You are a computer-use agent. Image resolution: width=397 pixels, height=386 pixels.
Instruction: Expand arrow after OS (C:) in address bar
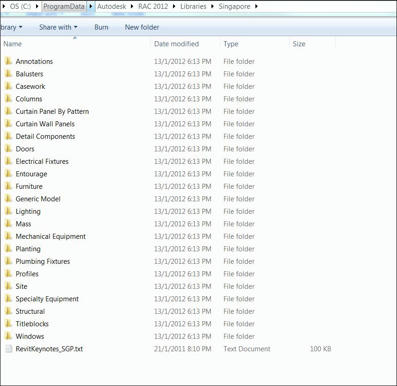click(37, 6)
